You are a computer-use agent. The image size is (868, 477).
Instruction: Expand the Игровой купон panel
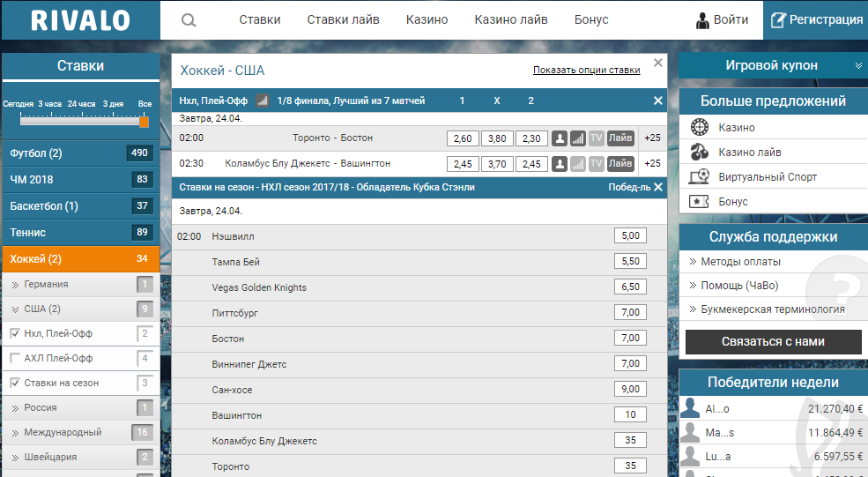pos(858,66)
